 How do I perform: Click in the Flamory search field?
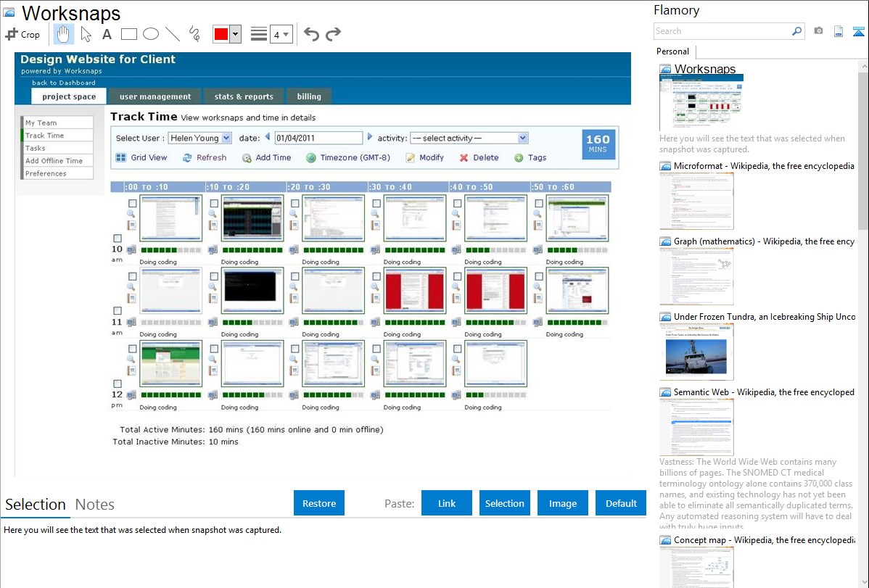pyautogui.click(x=722, y=31)
